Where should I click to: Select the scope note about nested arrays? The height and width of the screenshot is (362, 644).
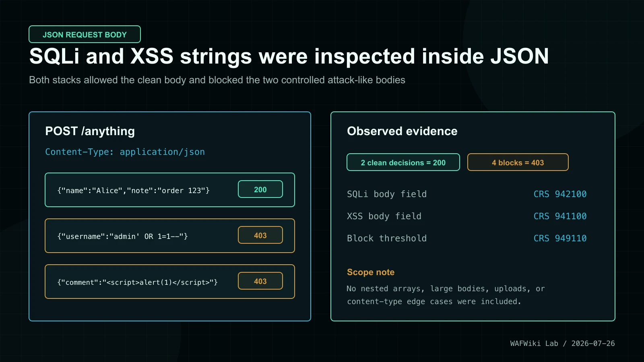click(x=446, y=295)
